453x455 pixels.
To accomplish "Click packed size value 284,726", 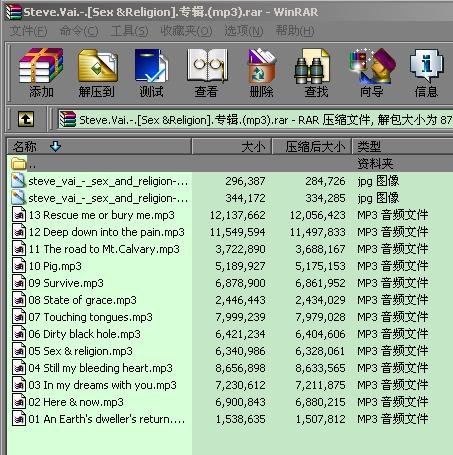I will tap(325, 181).
